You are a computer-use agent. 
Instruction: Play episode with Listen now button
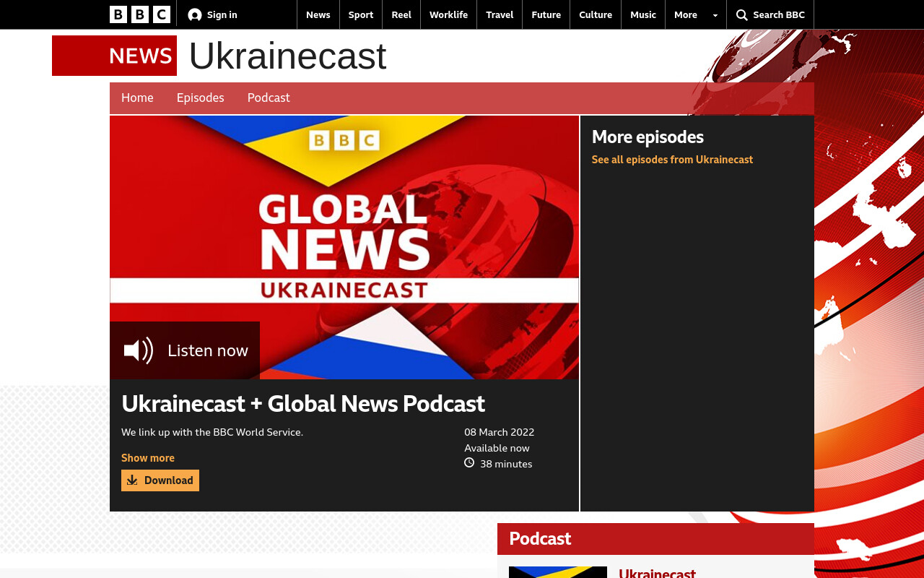pos(185,350)
